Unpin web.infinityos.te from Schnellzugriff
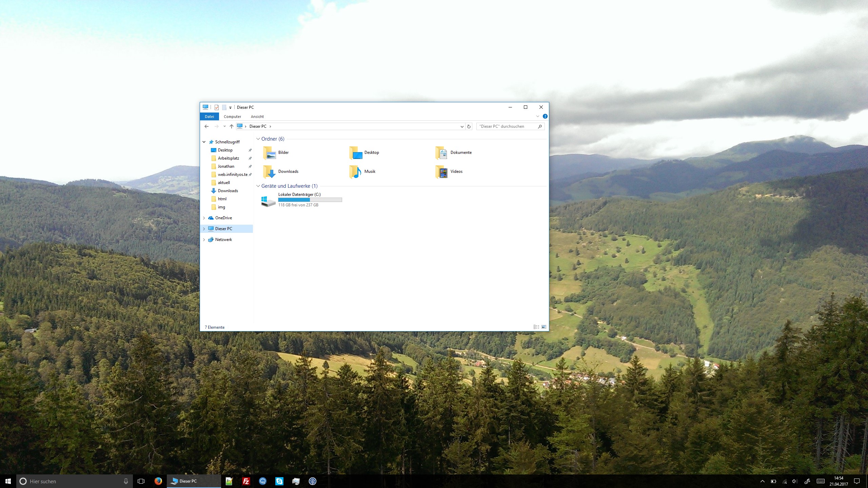Image resolution: width=868 pixels, height=488 pixels. tap(250, 174)
